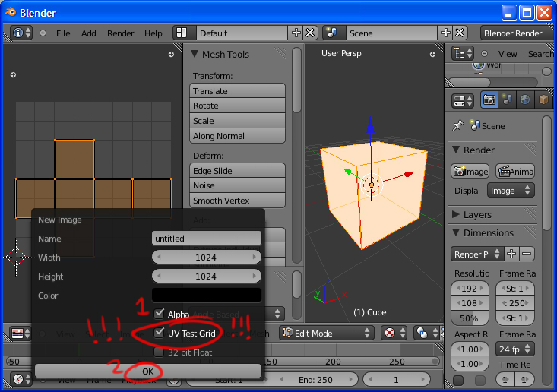Click the object properties cube icon
Viewport: 557px width, 392px height.
point(543,100)
